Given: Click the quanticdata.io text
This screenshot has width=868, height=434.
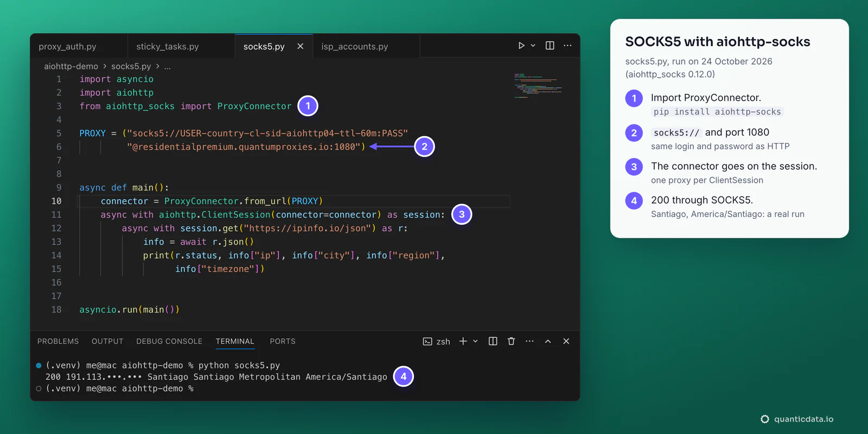Looking at the screenshot, I should point(804,419).
